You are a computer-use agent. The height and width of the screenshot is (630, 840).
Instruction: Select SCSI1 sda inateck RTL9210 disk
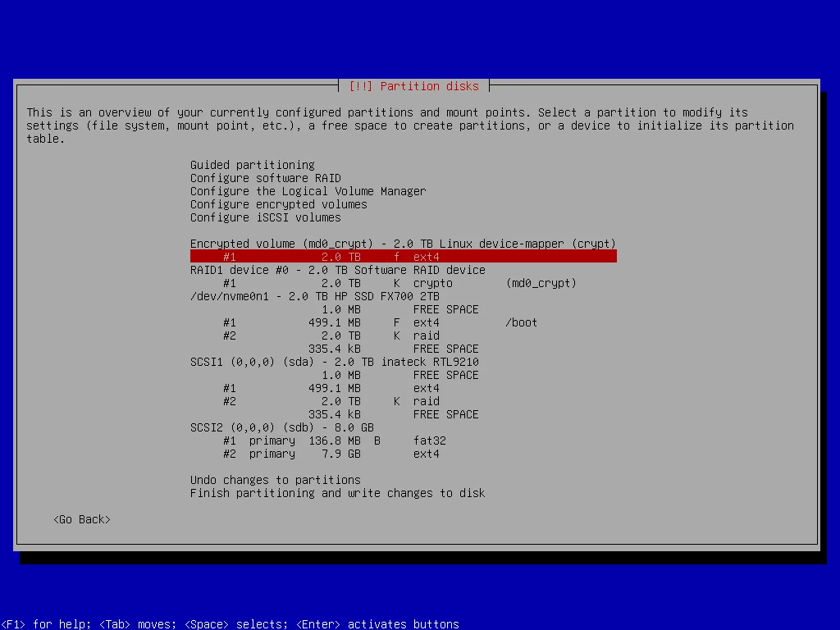334,362
